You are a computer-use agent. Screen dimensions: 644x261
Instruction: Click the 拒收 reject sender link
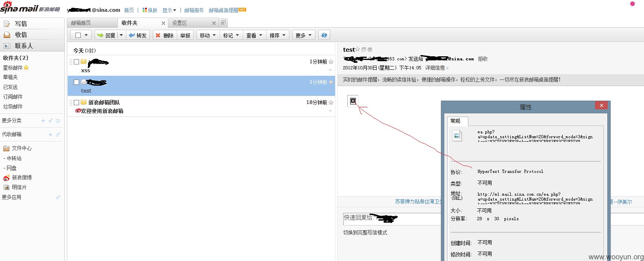483,59
